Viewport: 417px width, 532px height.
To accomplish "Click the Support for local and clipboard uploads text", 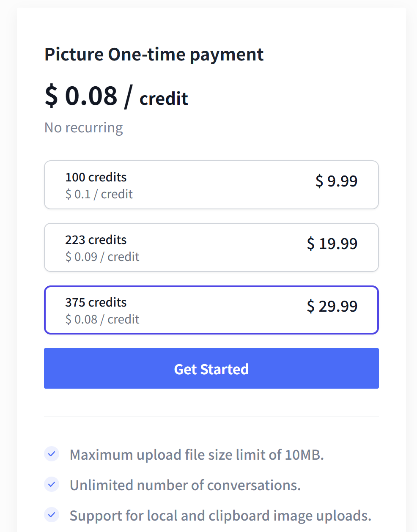I will [x=220, y=516].
